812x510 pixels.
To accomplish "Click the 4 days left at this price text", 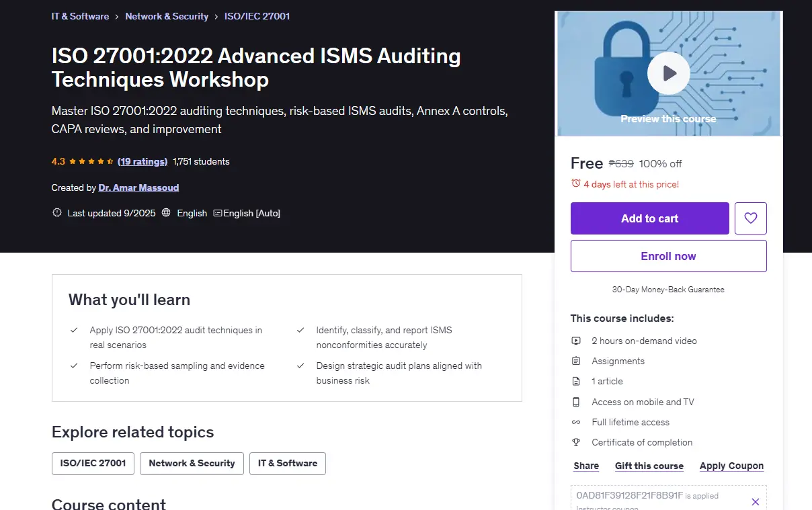I will [x=631, y=183].
